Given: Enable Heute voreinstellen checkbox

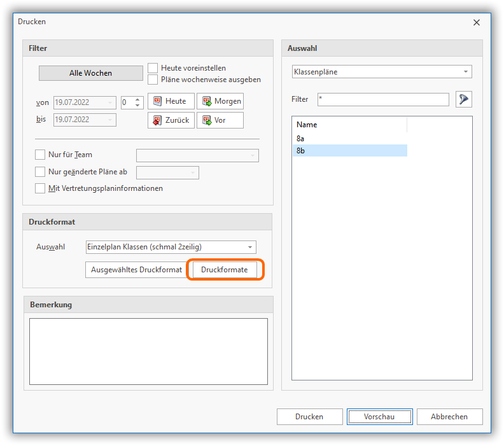Looking at the screenshot, I should (x=153, y=68).
